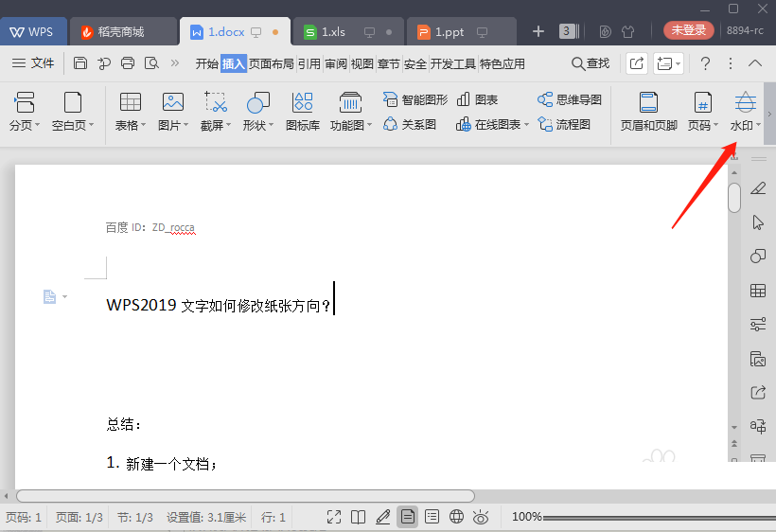Switch to the 开始 ribbon tab
The image size is (776, 532).
pos(207,63)
